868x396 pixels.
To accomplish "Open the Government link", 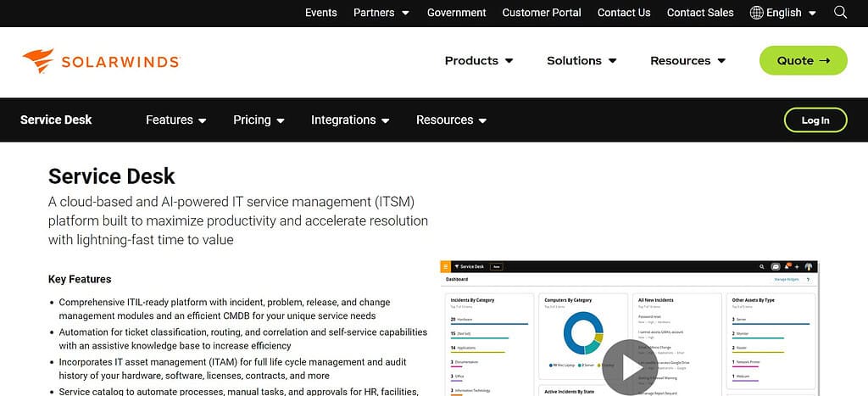I will [457, 12].
